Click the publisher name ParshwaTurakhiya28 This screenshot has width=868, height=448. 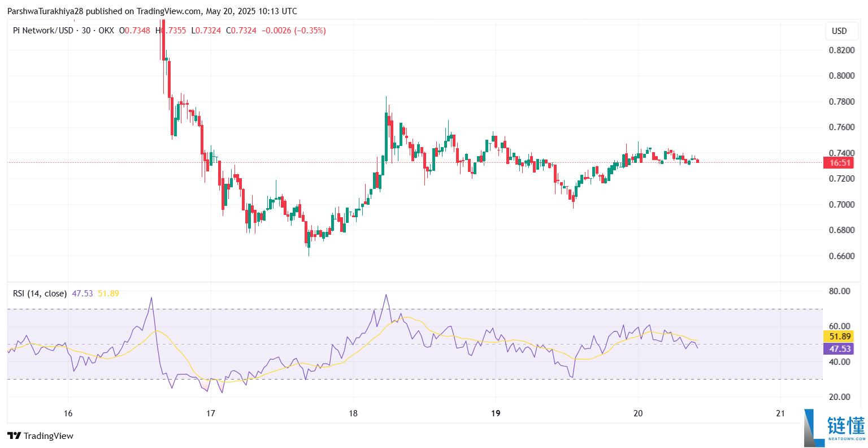click(x=45, y=11)
